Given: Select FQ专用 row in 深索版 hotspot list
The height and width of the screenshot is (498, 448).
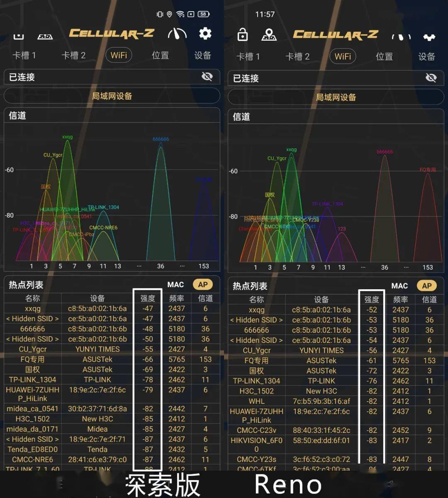Looking at the screenshot, I should [112, 359].
